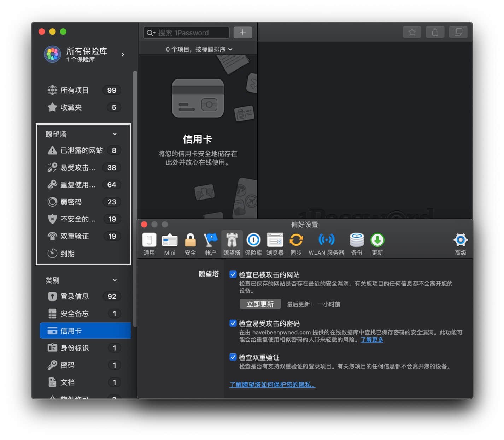Open the 高级 gear preferences icon

click(461, 244)
